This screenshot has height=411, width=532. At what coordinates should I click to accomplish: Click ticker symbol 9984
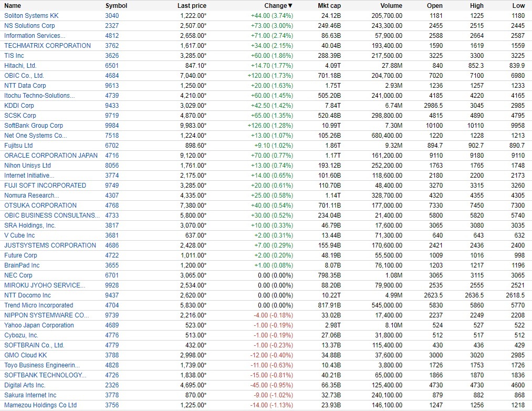coord(112,126)
